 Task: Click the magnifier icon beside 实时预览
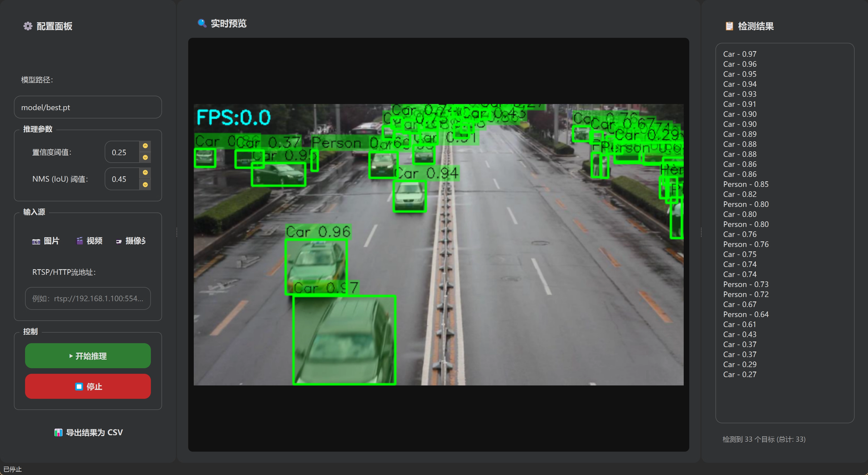point(202,23)
